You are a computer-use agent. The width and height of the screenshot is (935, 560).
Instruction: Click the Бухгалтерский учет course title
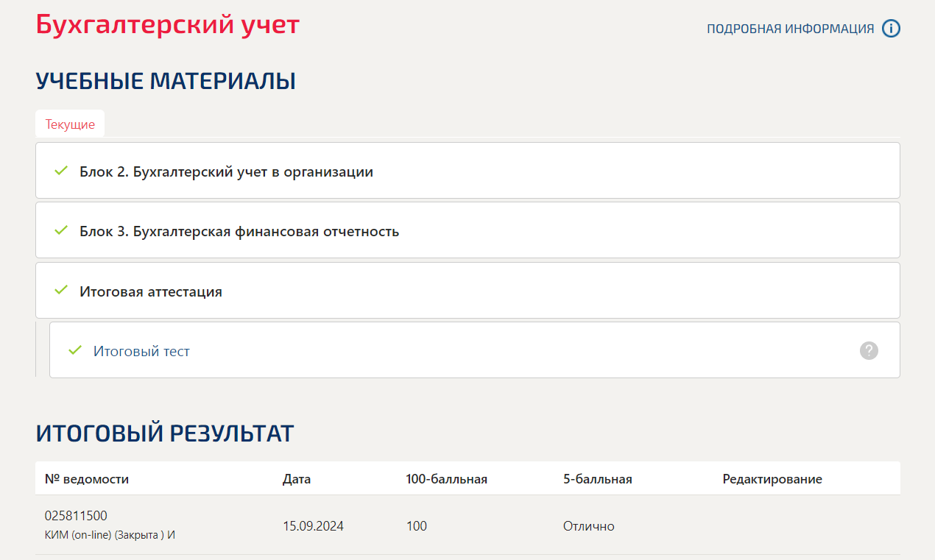point(168,24)
